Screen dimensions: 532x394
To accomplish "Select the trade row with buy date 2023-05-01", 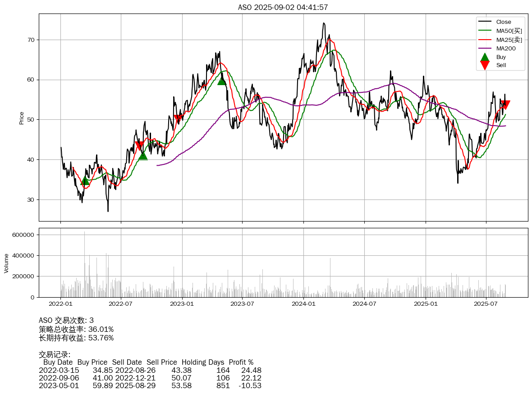I will coord(150,385).
